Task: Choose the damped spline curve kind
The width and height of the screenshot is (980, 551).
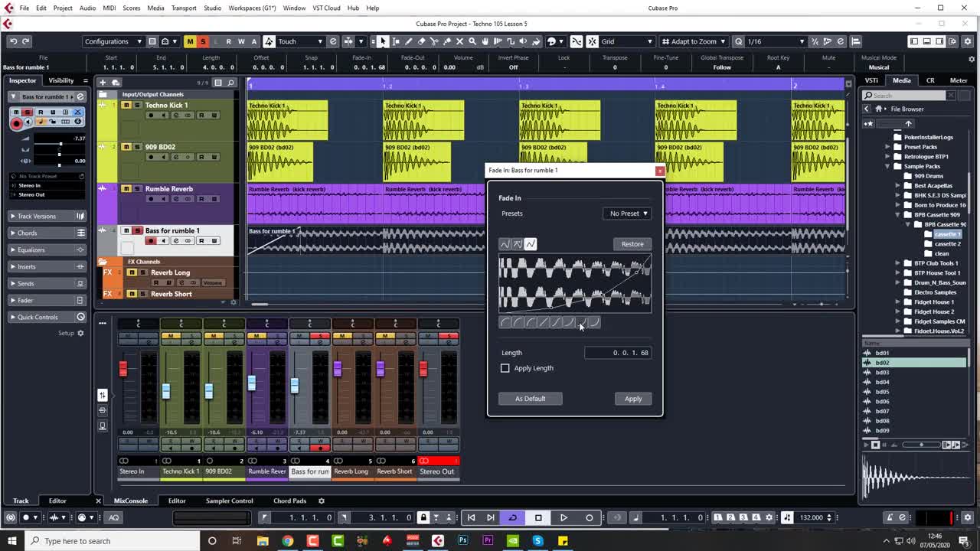Action: 518,244
